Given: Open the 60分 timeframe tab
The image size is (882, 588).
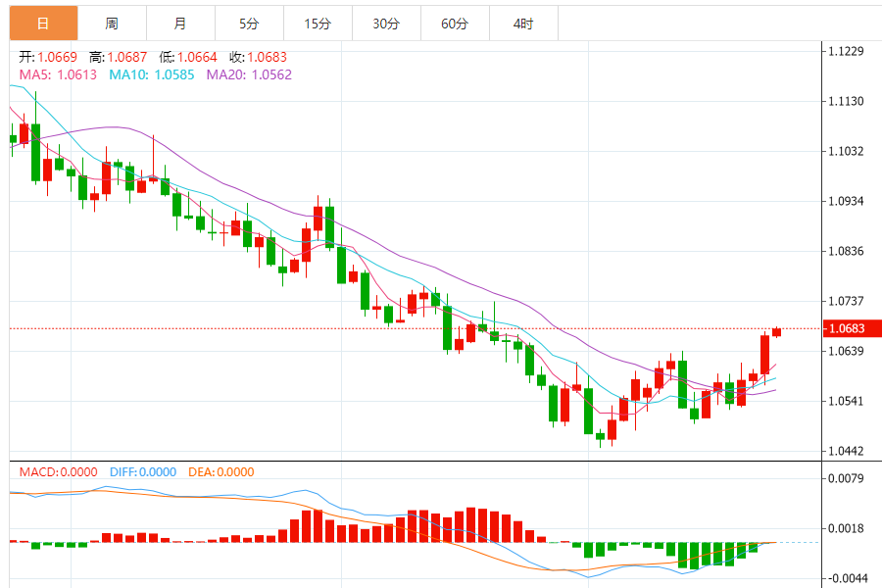Looking at the screenshot, I should click(x=455, y=24).
